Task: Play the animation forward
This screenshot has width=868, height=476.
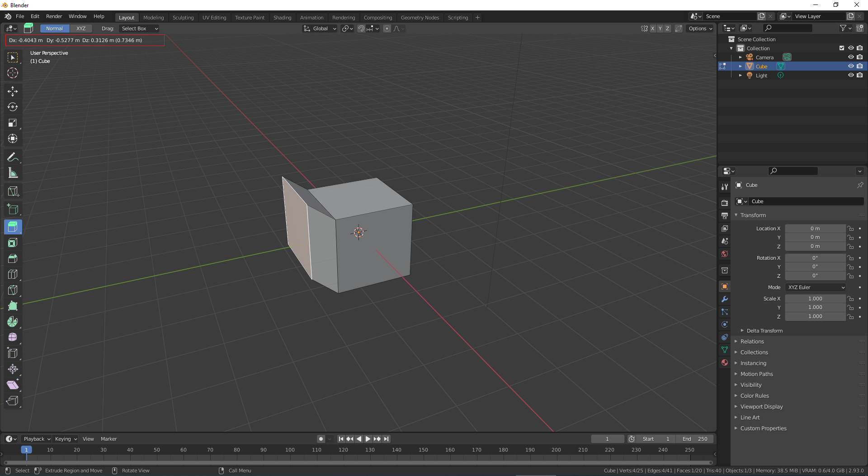Action: click(x=368, y=439)
